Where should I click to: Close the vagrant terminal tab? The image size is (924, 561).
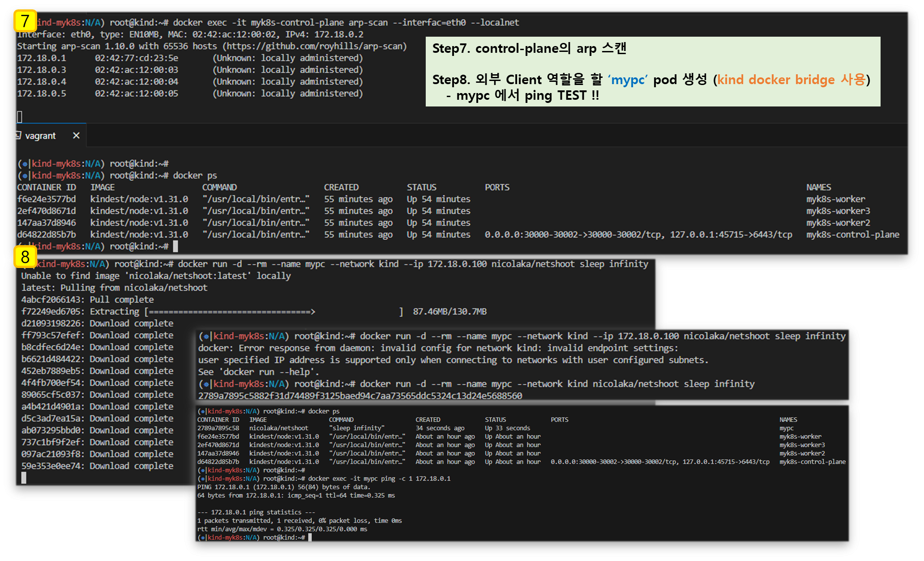pyautogui.click(x=76, y=135)
